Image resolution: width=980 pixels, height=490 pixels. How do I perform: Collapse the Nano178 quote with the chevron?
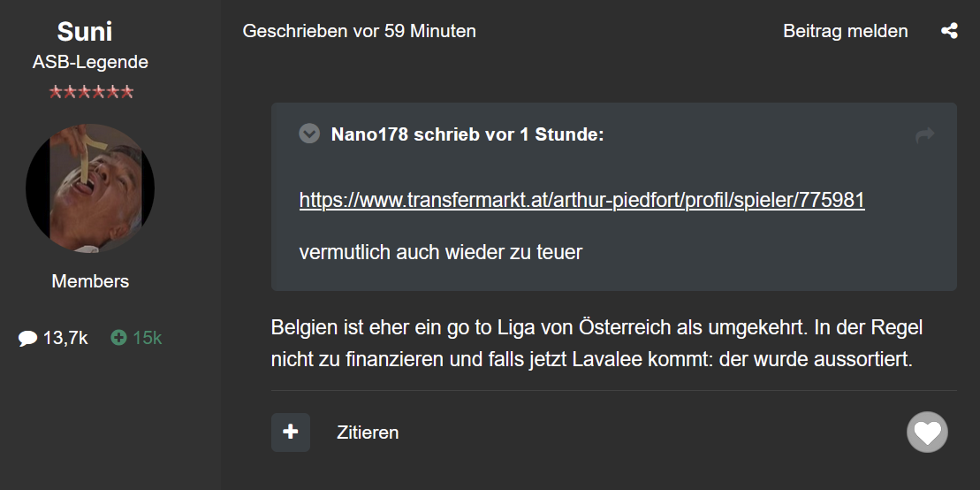[309, 134]
